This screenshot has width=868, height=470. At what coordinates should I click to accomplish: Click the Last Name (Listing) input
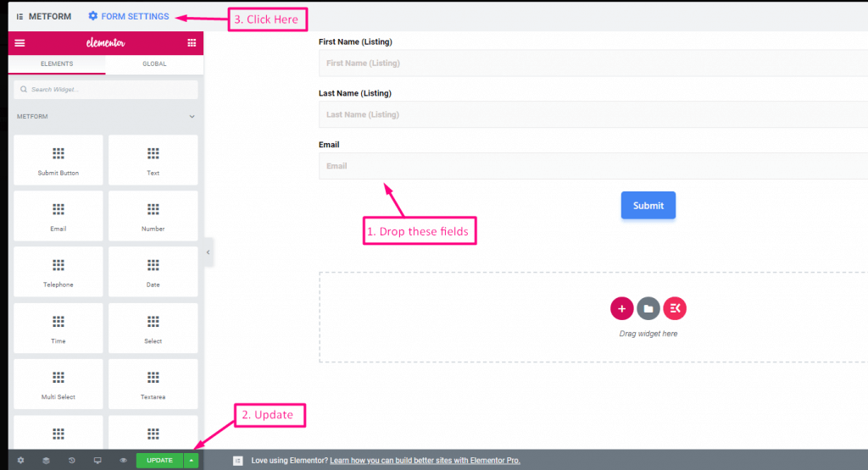593,114
